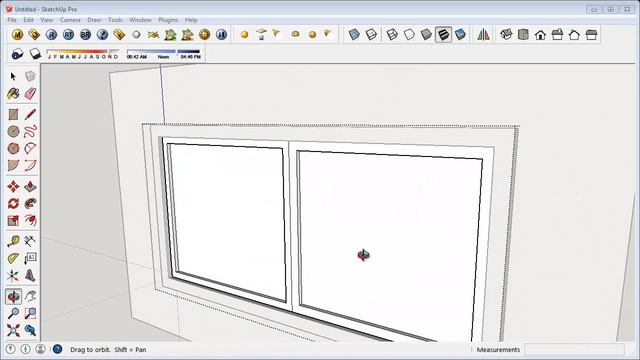The width and height of the screenshot is (640, 360).
Task: Choose the Zoom magnifier tool
Action: point(13,313)
